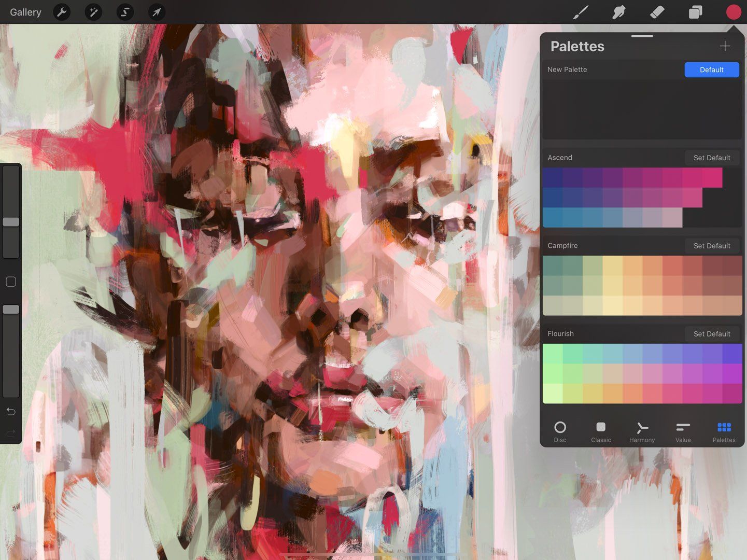Return to the Gallery

[25, 12]
